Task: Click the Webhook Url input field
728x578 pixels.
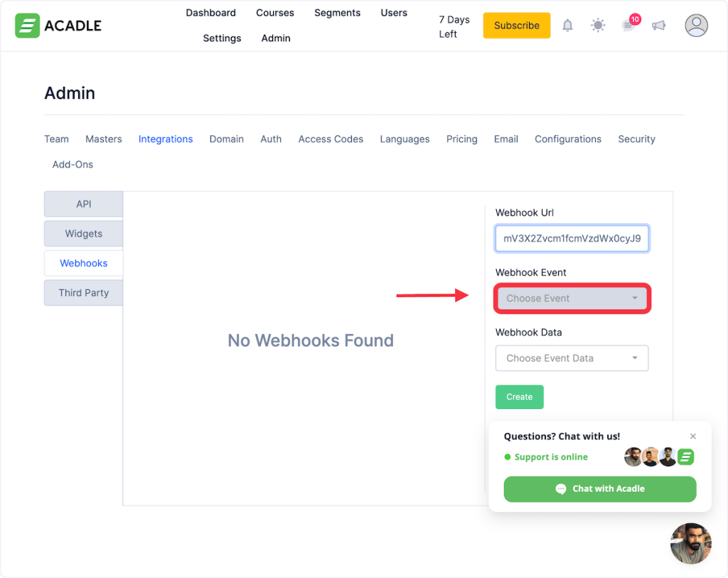Action: 572,239
